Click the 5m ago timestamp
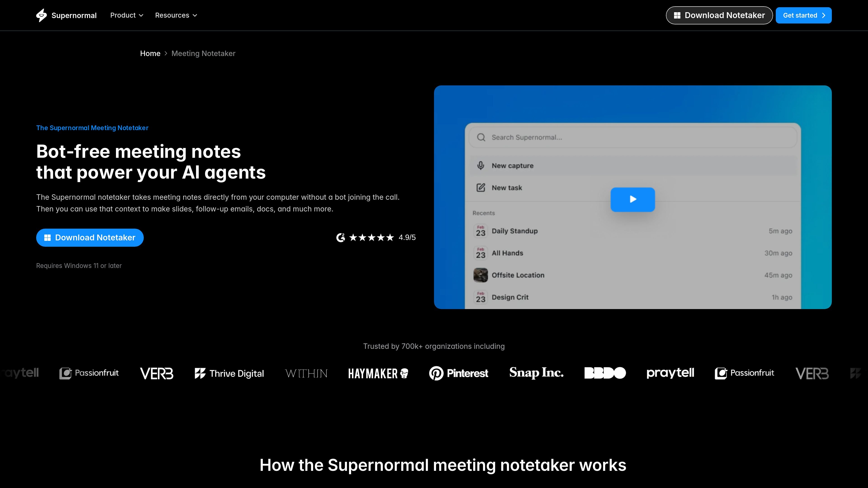868x488 pixels. coord(780,231)
